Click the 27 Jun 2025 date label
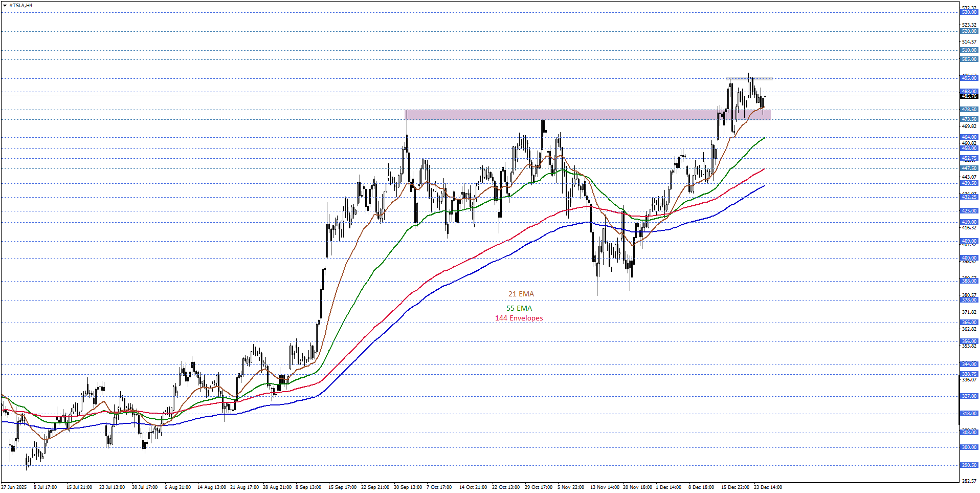Screen dimensions: 980x493 click(14, 487)
